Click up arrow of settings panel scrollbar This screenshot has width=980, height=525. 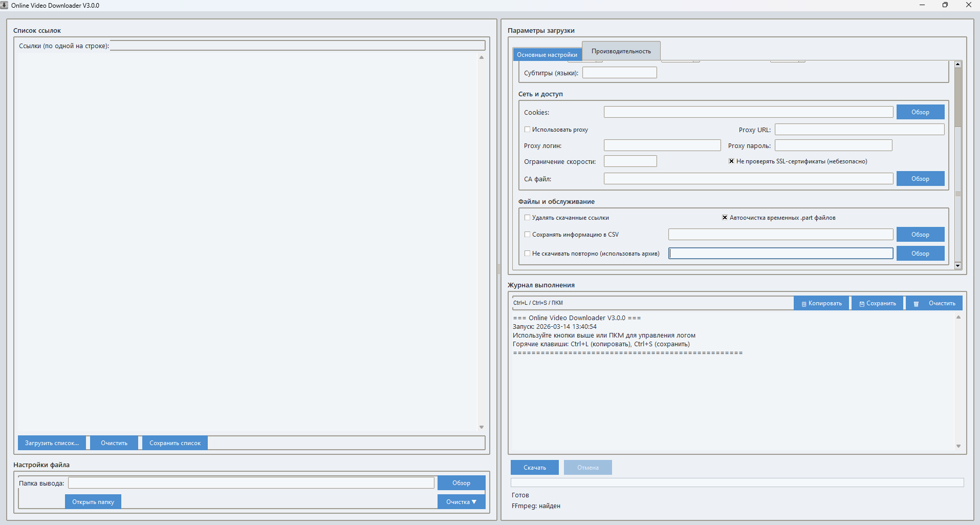957,65
